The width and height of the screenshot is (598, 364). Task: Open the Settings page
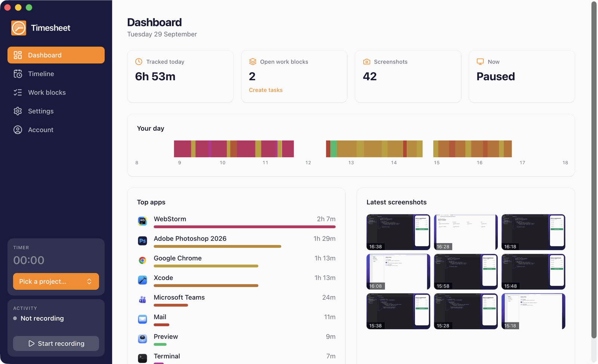click(56, 111)
